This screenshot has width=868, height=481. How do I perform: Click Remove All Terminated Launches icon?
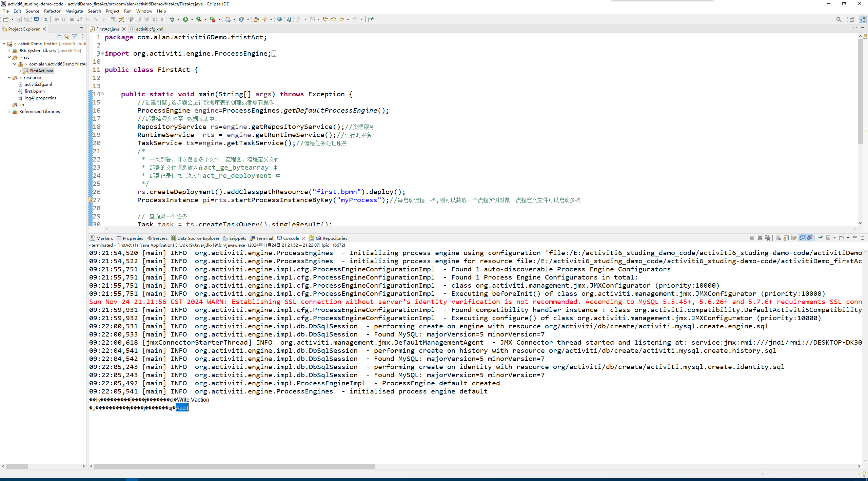(x=768, y=238)
